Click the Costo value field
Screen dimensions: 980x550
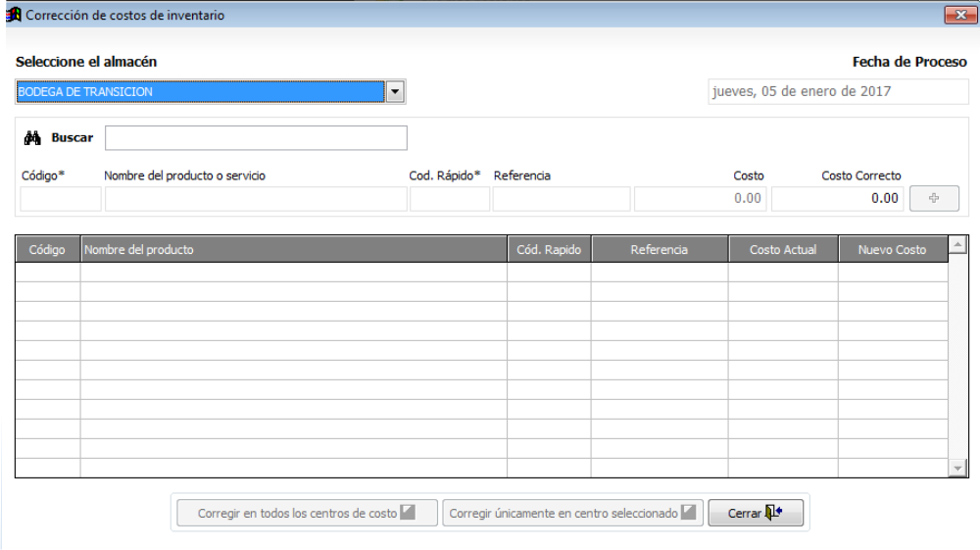[701, 199]
